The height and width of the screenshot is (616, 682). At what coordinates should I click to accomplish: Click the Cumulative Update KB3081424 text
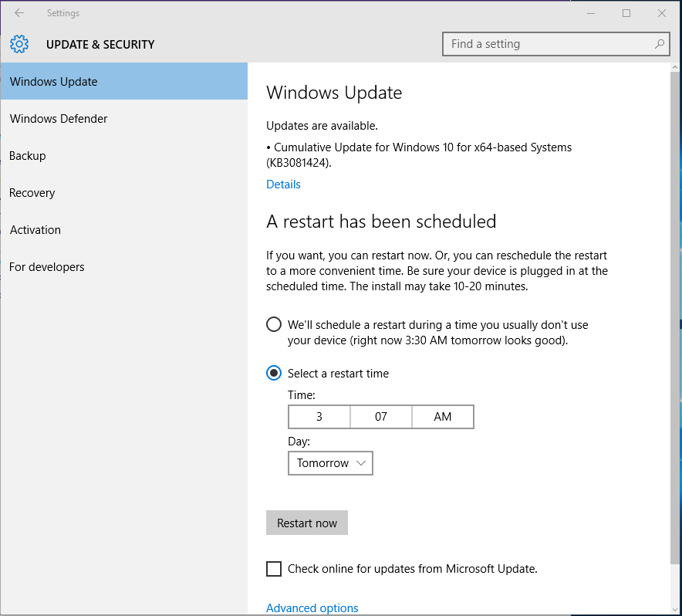[419, 155]
